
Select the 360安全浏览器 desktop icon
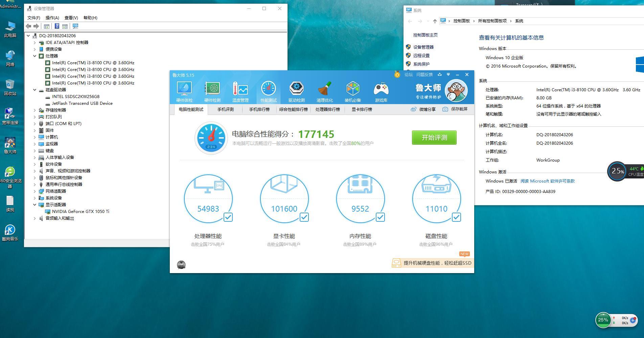(x=10, y=177)
